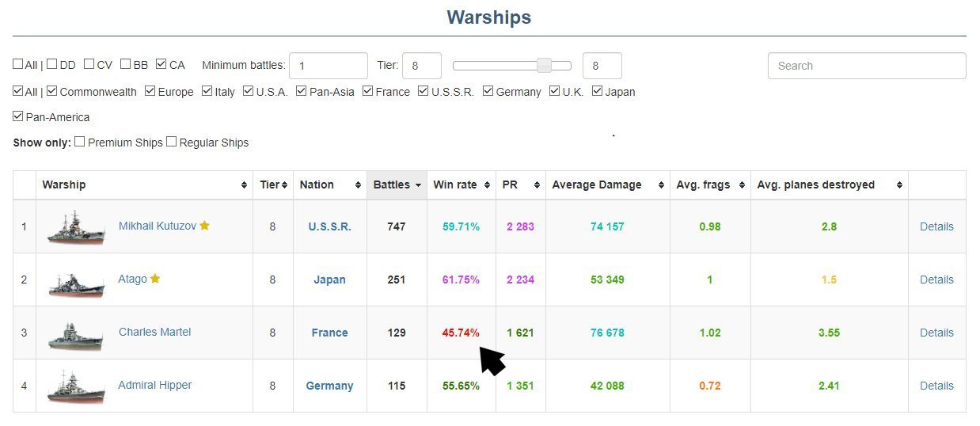Sort by Avg. planes destroyed header
This screenshot has width=980, height=426.
tap(828, 185)
